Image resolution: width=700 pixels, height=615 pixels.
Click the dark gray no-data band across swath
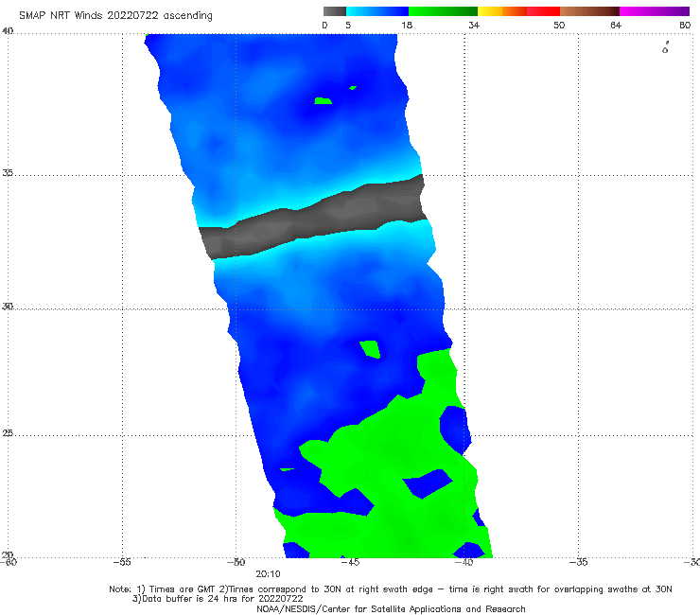pyautogui.click(x=312, y=218)
